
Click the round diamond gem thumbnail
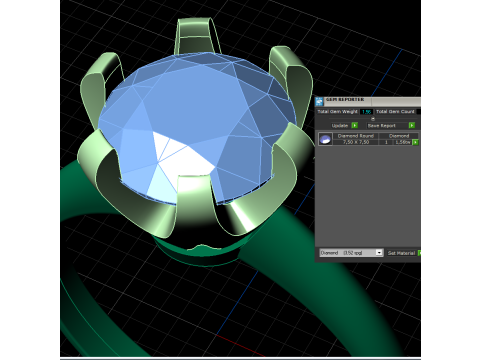point(325,139)
